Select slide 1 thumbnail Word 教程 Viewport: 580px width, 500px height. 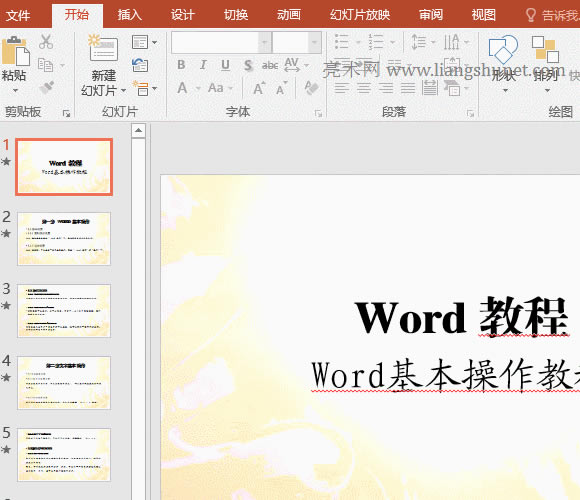64,167
